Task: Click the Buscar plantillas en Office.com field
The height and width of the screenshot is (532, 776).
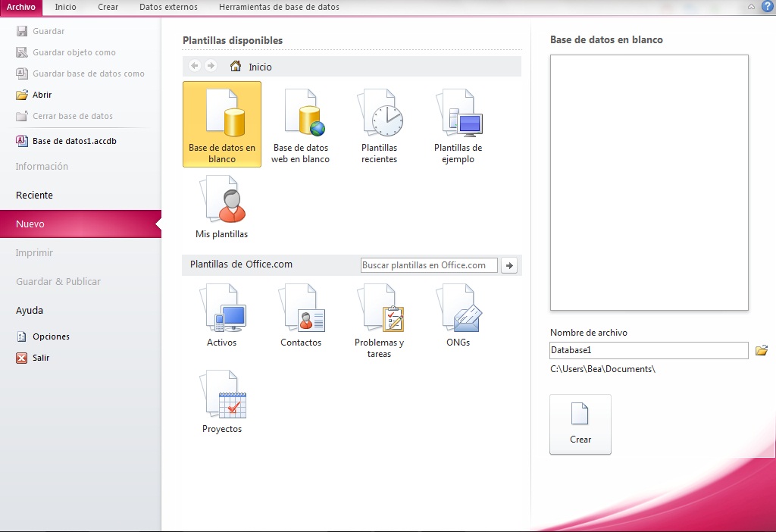Action: [429, 265]
